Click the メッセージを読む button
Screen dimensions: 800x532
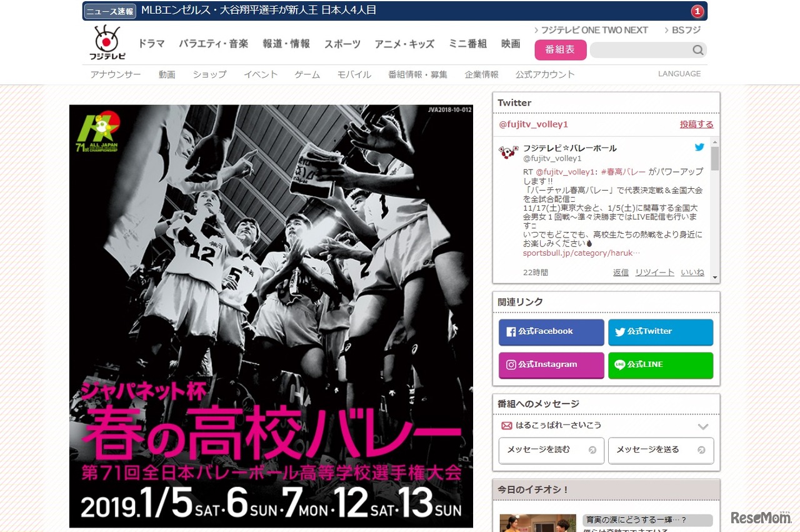click(x=551, y=450)
